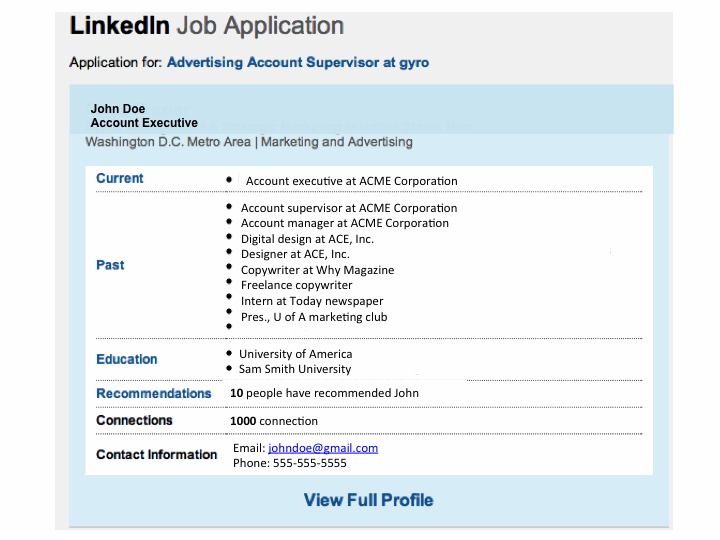The image size is (720, 540).
Task: Click Sam Smith University education entry
Action: click(294, 369)
